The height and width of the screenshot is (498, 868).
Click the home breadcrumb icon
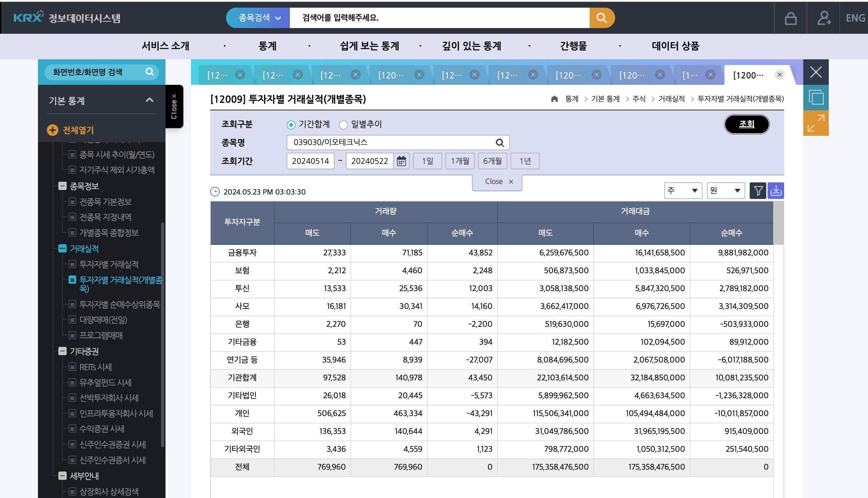tap(555, 99)
